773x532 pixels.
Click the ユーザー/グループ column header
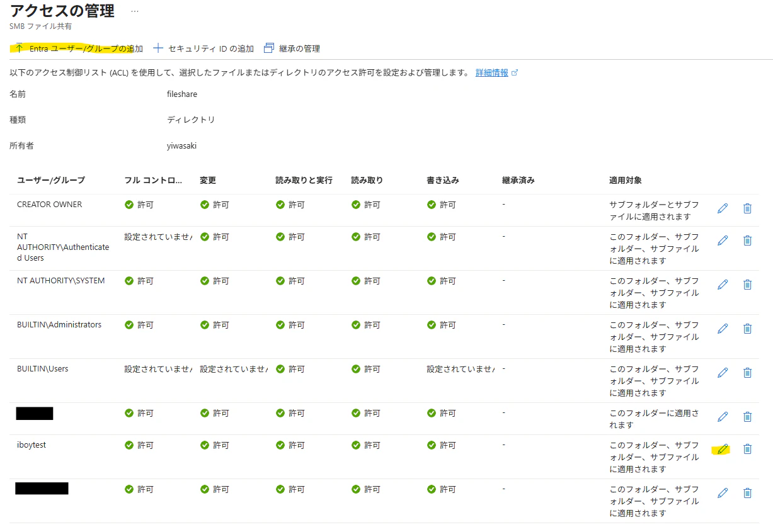pos(51,180)
